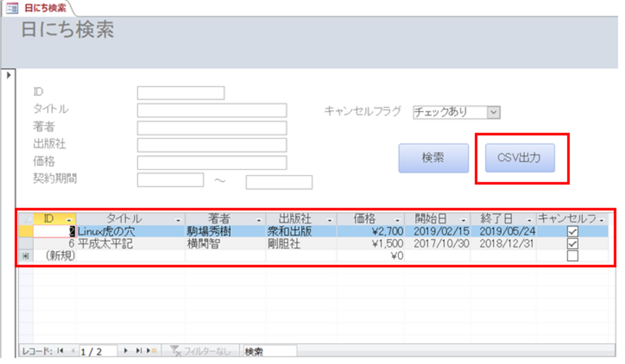Click the 検索 button
The height and width of the screenshot is (364, 625).
point(433,158)
